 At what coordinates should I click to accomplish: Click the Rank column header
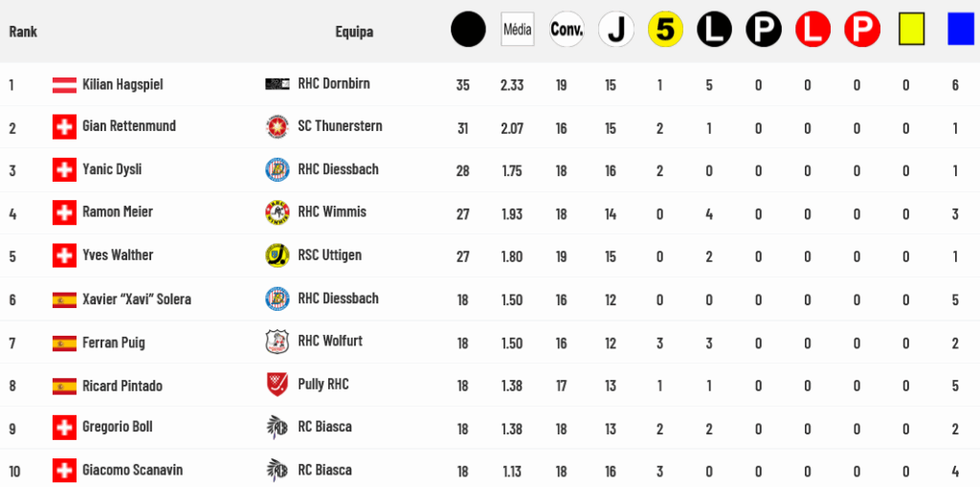[x=23, y=32]
